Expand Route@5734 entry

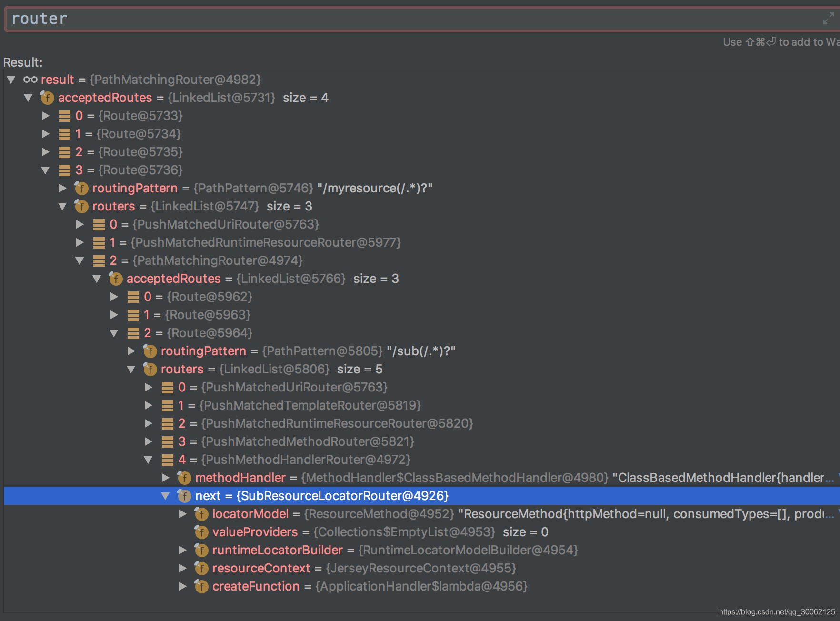pyautogui.click(x=45, y=134)
